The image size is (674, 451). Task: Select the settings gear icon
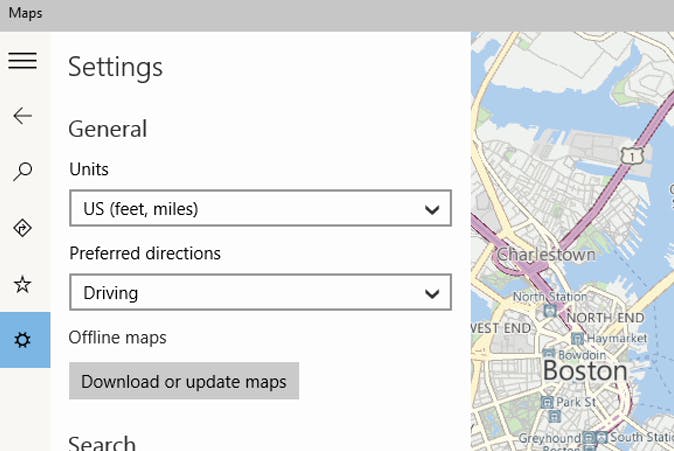point(22,340)
